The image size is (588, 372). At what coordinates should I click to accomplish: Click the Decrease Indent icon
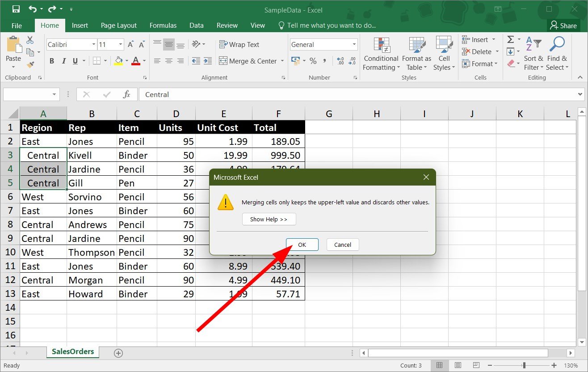point(196,61)
